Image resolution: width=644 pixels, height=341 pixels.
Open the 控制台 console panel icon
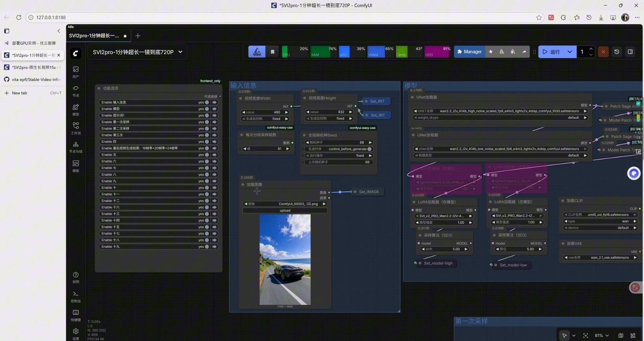76,296
